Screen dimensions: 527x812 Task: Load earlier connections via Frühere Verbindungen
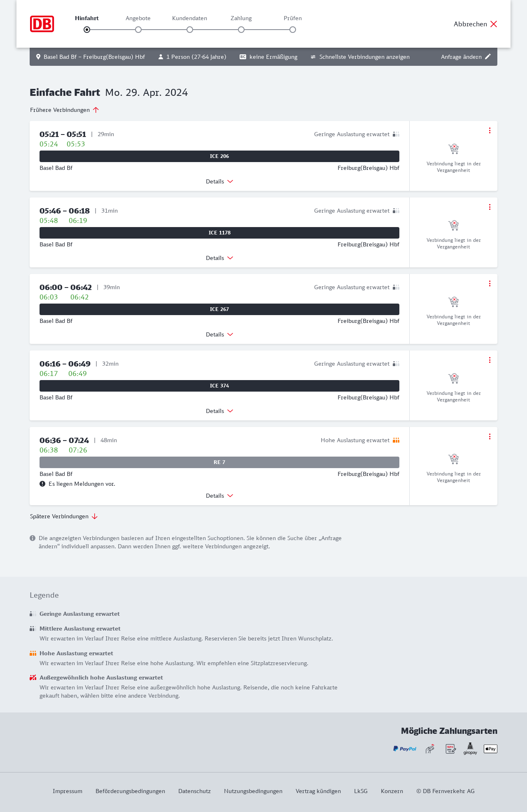65,110
